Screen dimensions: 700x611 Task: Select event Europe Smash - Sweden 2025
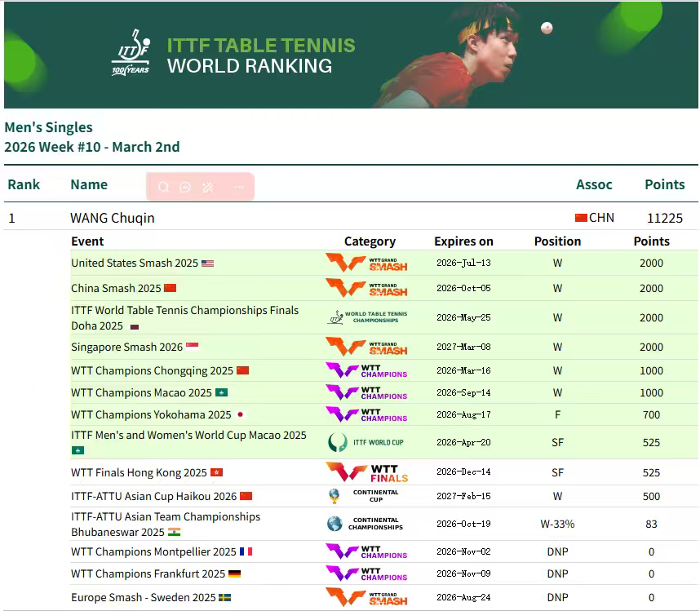click(x=144, y=597)
